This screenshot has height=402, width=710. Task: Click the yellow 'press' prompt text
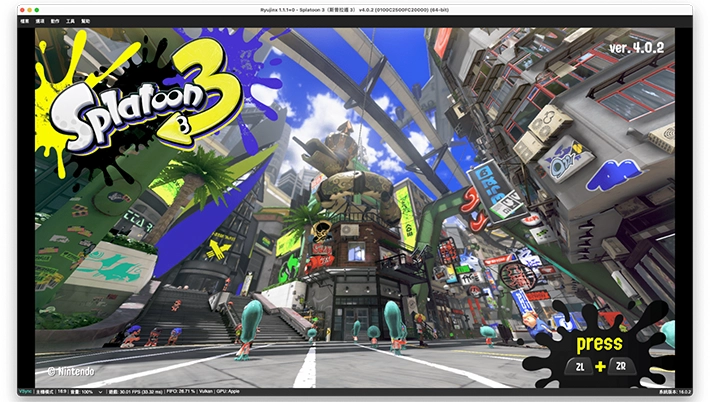[599, 344]
